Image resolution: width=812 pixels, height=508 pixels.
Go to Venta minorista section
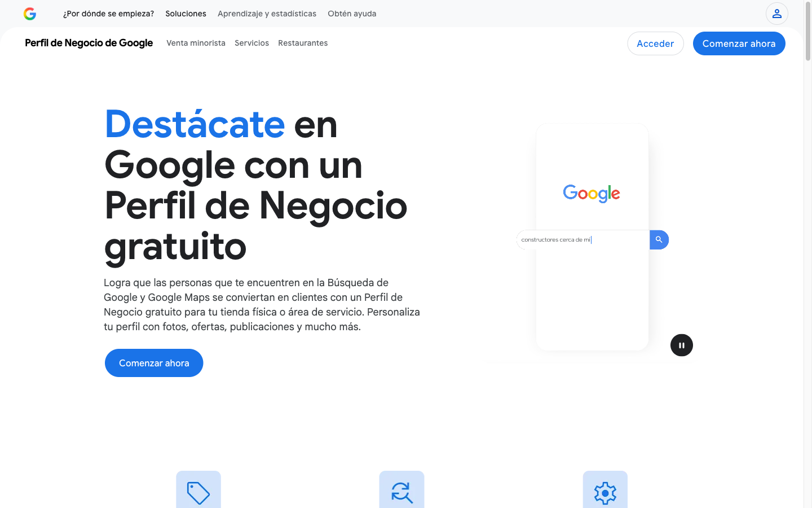[x=196, y=43]
